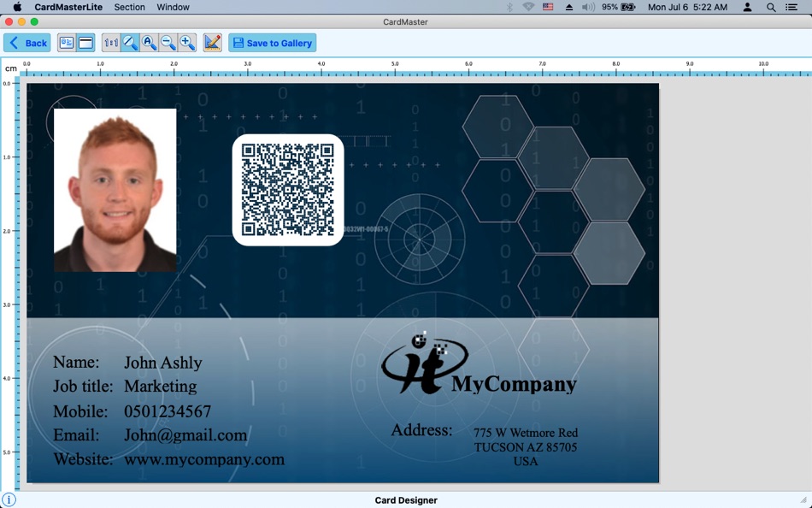Click the eject icon in the menu bar
The width and height of the screenshot is (812, 508).
tap(568, 7)
